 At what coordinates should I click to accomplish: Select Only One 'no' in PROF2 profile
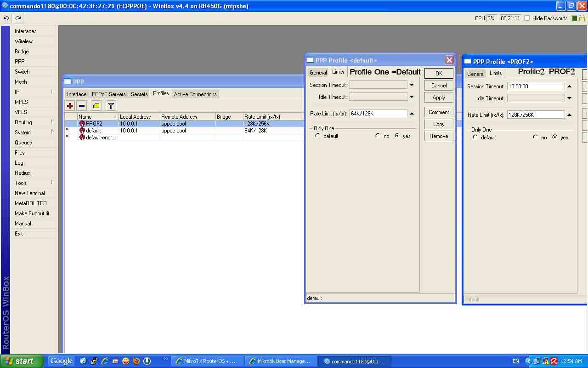536,137
